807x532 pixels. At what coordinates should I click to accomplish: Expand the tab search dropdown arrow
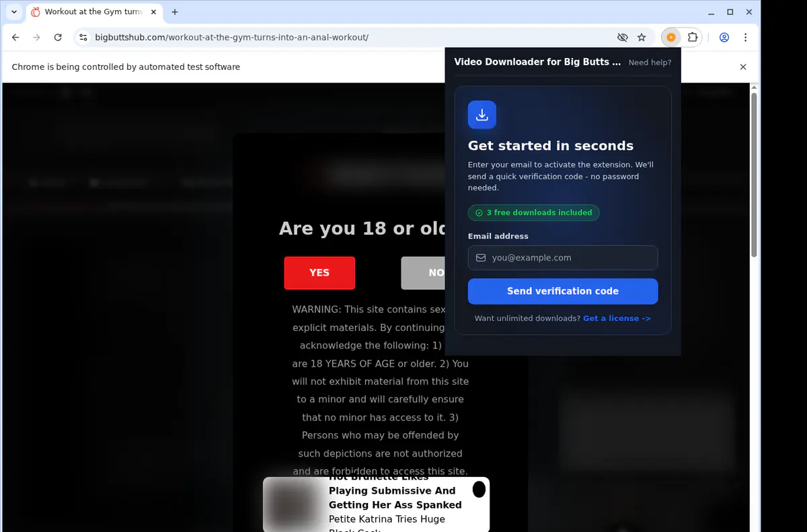pyautogui.click(x=14, y=12)
